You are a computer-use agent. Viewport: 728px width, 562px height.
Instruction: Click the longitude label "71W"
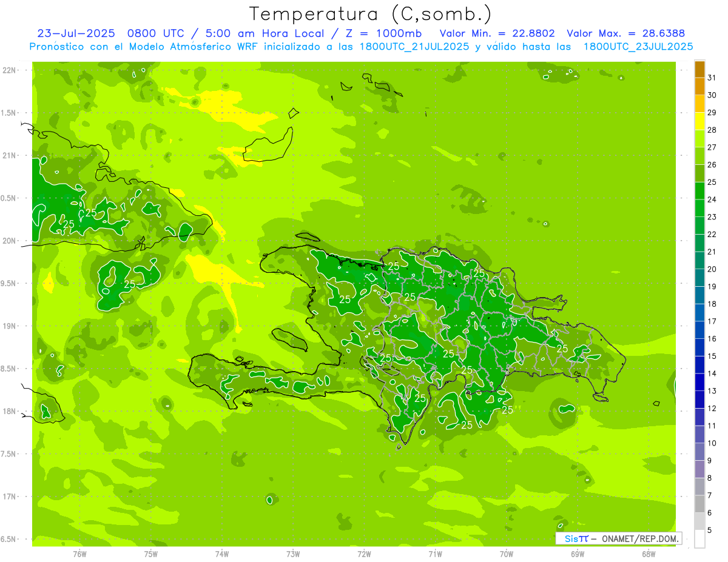(x=436, y=554)
